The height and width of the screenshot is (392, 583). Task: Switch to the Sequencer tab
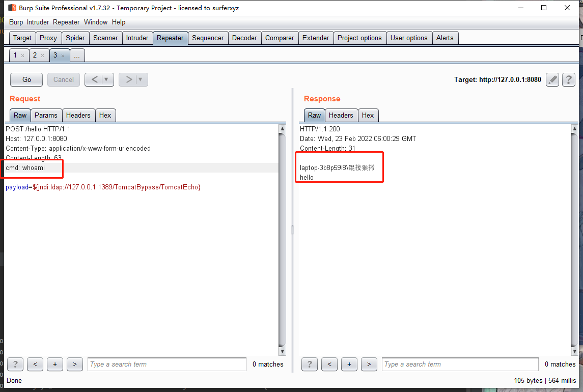pyautogui.click(x=208, y=38)
